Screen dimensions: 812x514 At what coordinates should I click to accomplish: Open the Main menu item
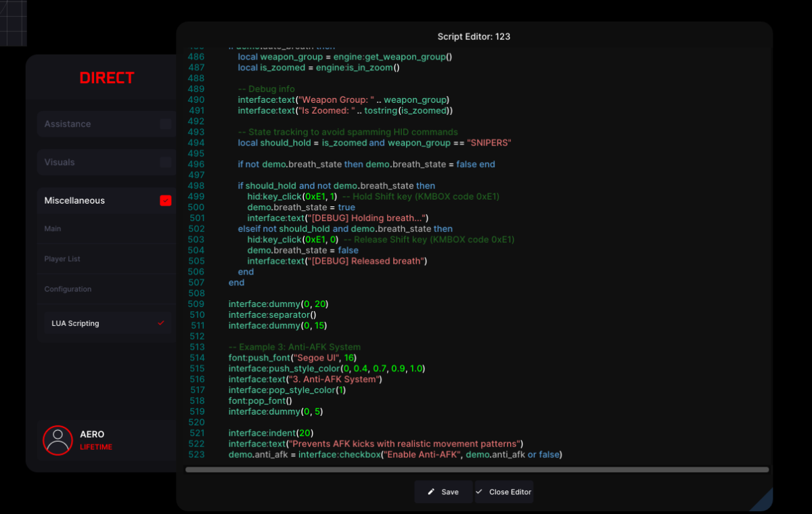53,229
